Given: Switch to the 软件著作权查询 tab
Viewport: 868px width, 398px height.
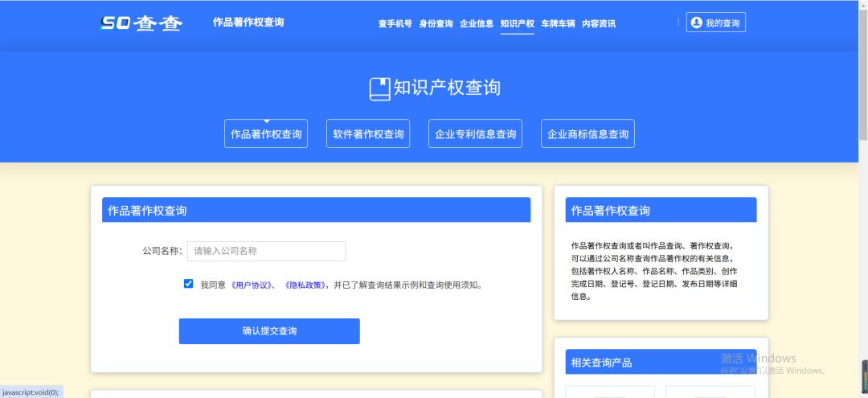Looking at the screenshot, I should pos(368,134).
